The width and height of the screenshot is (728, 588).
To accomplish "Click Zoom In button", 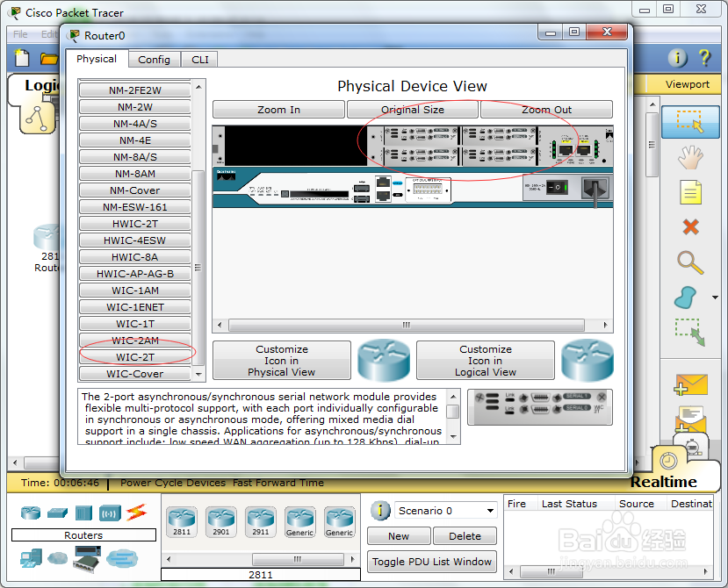I will [x=278, y=110].
